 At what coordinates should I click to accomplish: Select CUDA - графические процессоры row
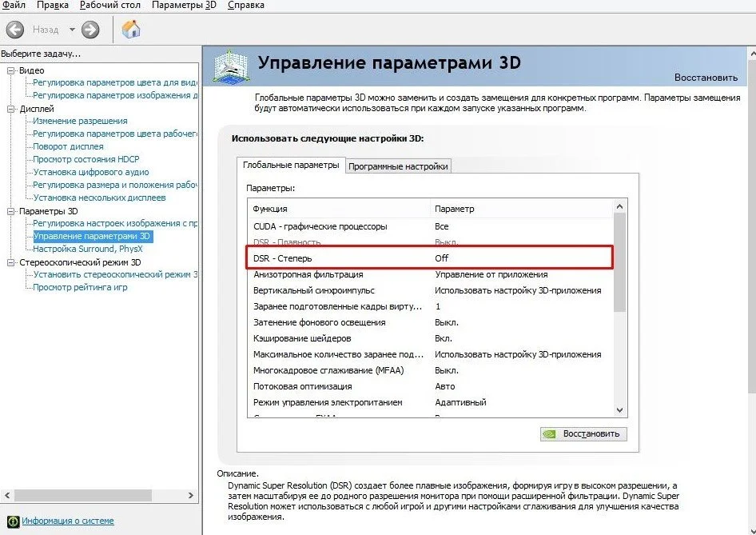click(430, 227)
